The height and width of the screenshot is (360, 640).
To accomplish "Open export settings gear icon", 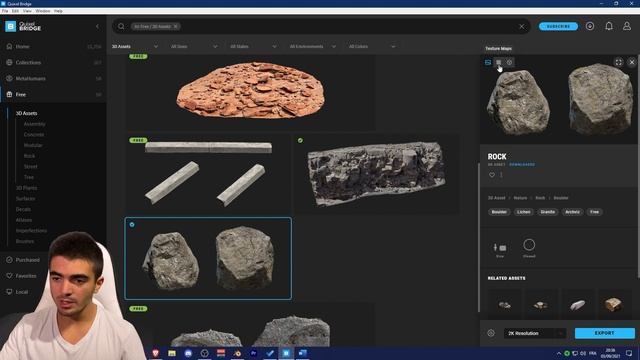I will (491, 333).
